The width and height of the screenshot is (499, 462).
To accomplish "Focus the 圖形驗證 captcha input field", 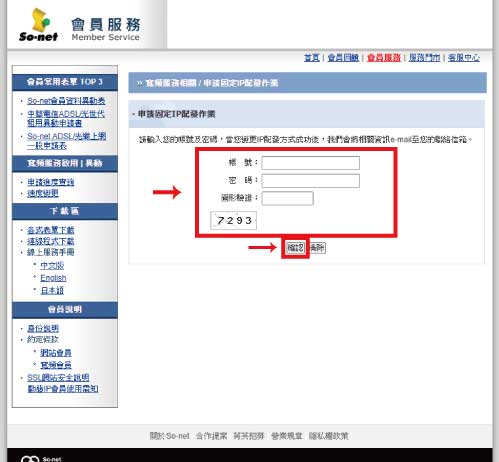I will click(287, 198).
